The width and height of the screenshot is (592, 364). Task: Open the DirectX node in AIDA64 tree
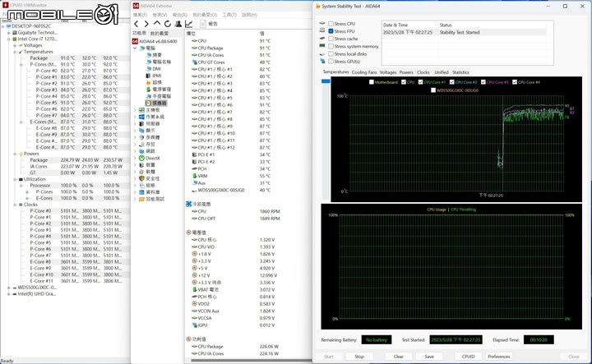[x=149, y=158]
